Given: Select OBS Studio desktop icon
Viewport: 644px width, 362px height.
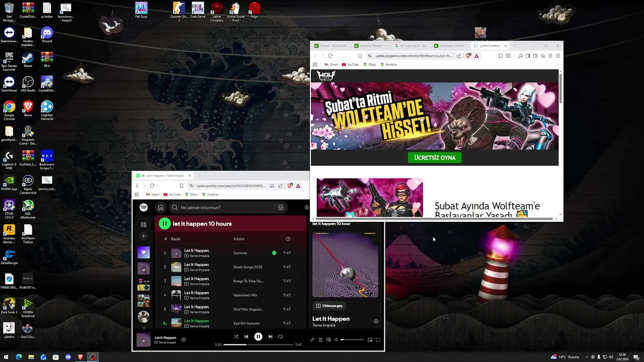Looking at the screenshot, I should pyautogui.click(x=28, y=84).
